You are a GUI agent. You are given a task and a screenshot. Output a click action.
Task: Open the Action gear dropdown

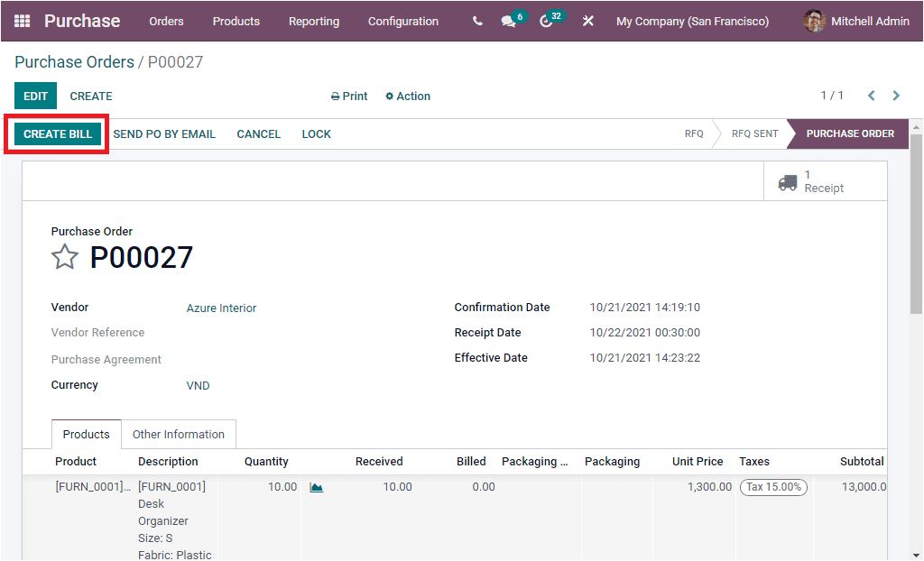coord(407,96)
